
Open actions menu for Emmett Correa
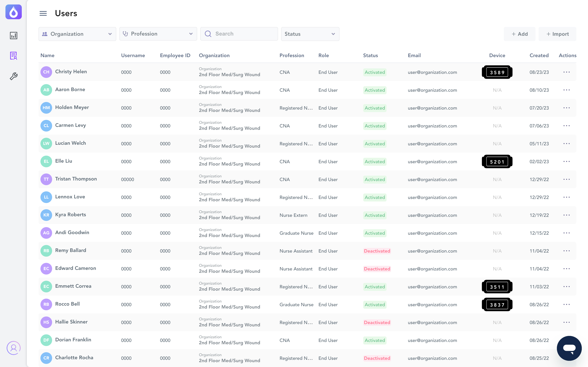tap(566, 287)
